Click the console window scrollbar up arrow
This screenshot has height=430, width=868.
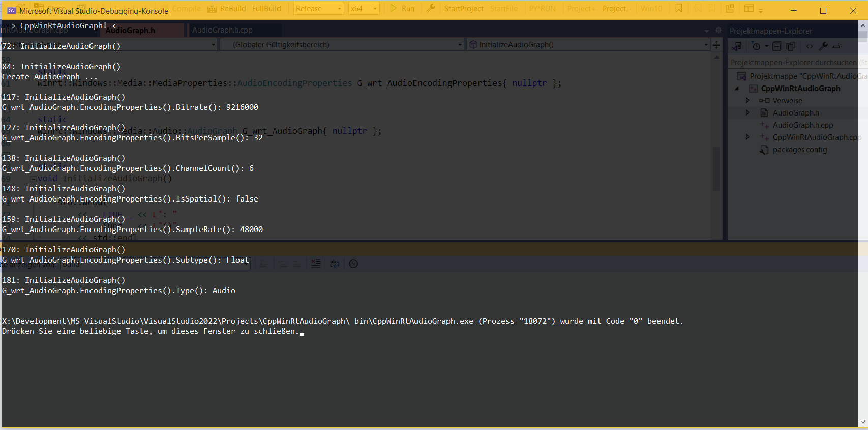click(862, 25)
